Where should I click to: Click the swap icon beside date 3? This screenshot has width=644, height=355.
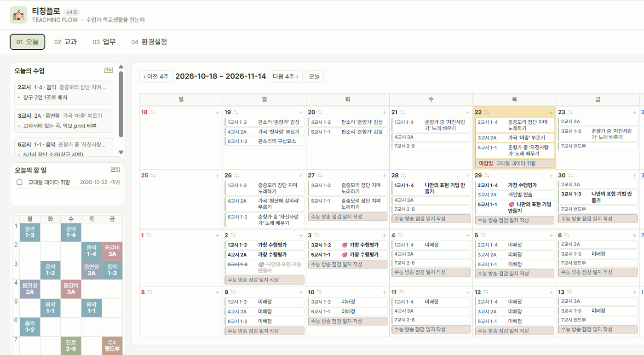coord(316,235)
